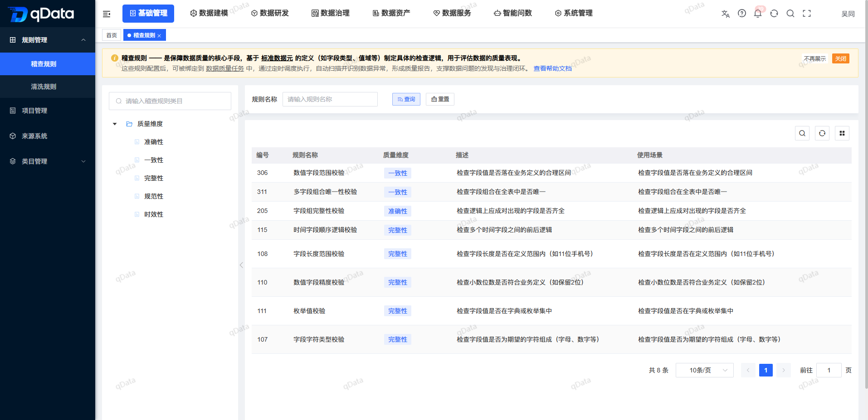The height and width of the screenshot is (420, 868).
Task: Open the 系统管理 top menu
Action: coord(574,13)
